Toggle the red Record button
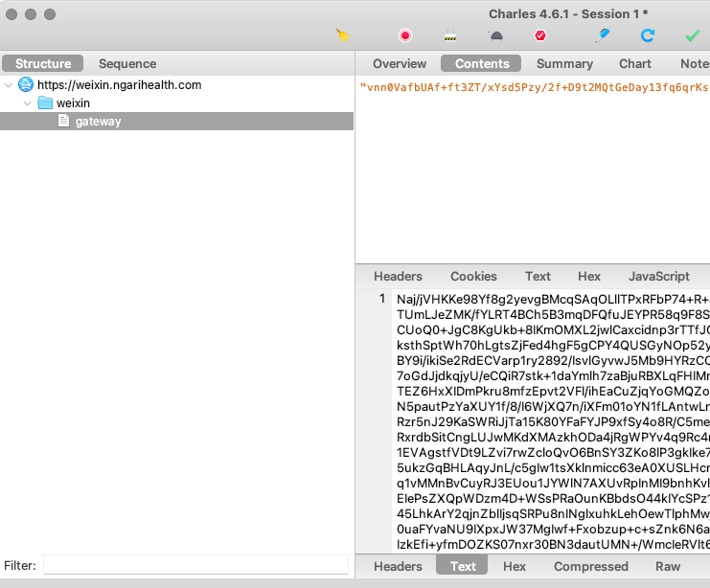 tap(404, 35)
